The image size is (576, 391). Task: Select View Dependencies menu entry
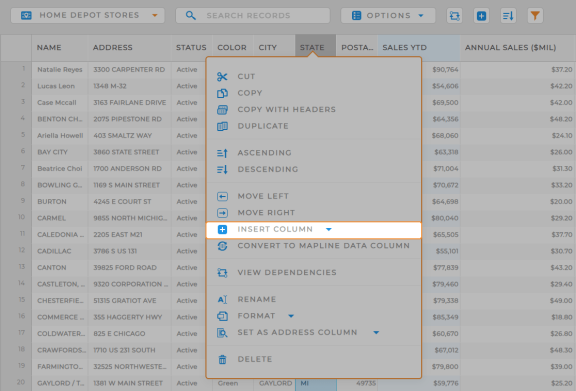point(287,273)
